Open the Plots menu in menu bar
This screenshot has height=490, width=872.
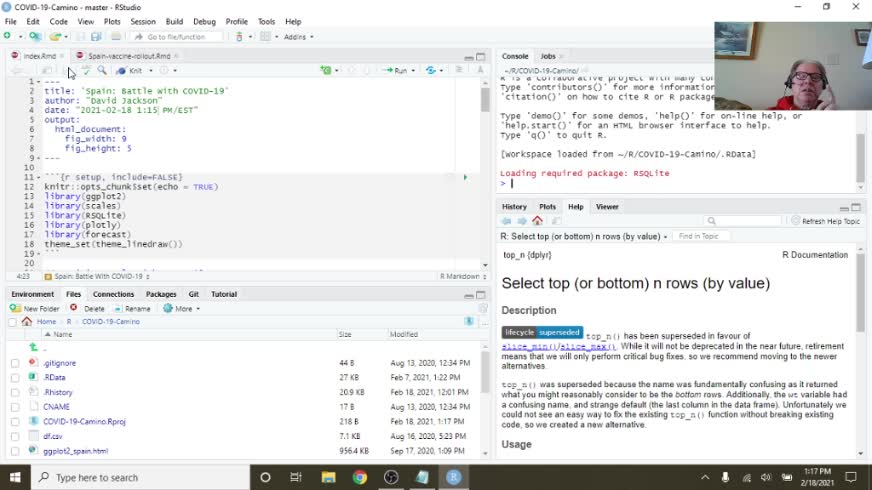tap(112, 22)
